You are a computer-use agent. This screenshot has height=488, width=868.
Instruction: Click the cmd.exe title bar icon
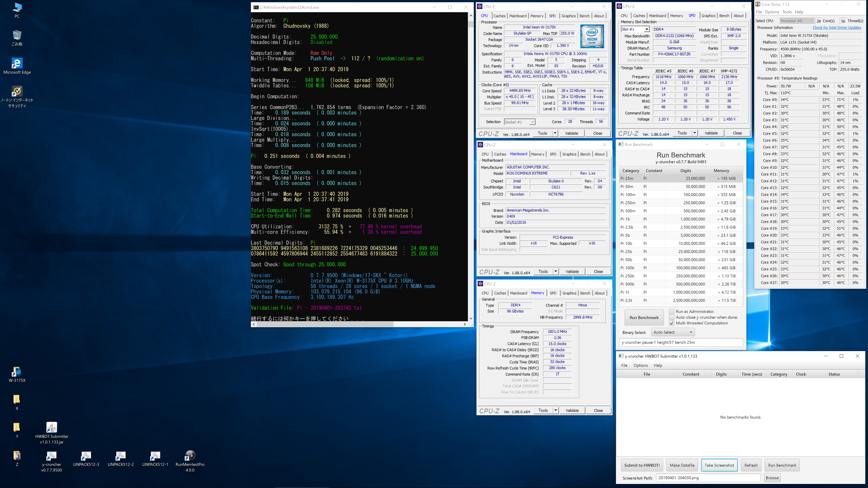256,7
